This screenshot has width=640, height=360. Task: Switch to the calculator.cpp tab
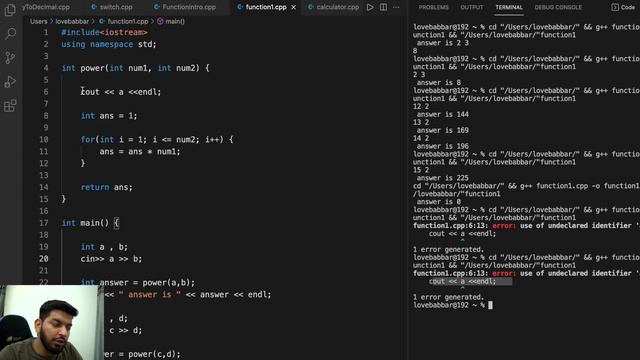click(333, 7)
